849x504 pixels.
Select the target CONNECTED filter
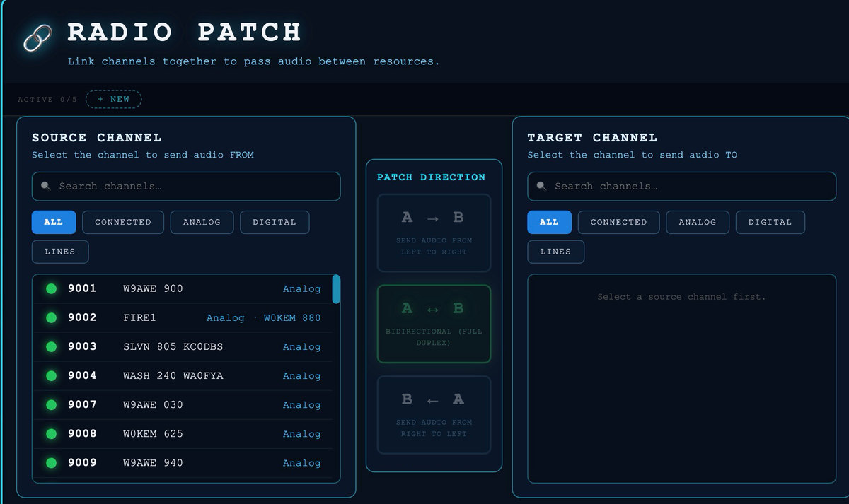coord(619,222)
